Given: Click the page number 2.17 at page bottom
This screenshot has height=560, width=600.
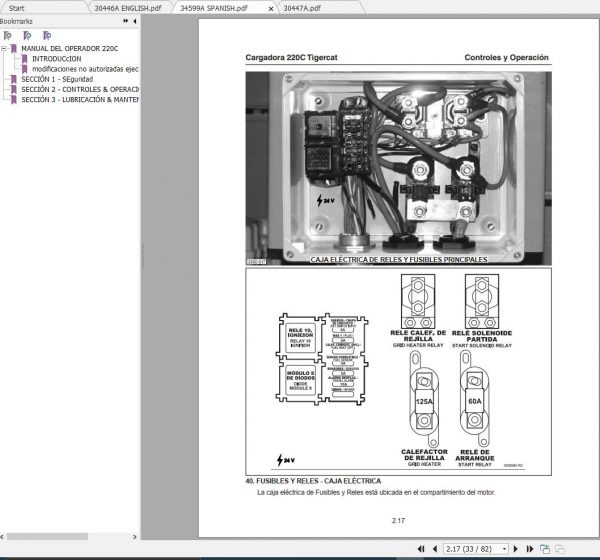Looking at the screenshot, I should [x=398, y=521].
